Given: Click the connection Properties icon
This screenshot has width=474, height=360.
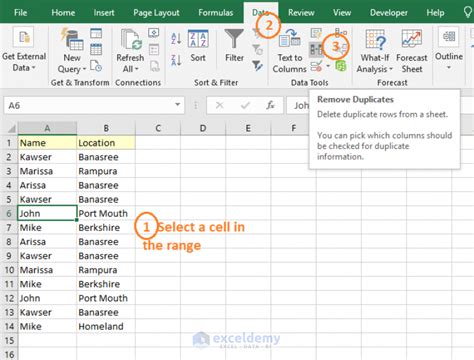Looking at the screenshot, I should click(x=154, y=50).
